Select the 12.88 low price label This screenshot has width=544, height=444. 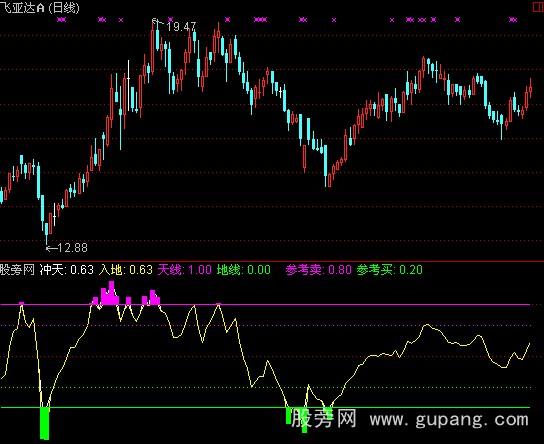pyautogui.click(x=73, y=248)
